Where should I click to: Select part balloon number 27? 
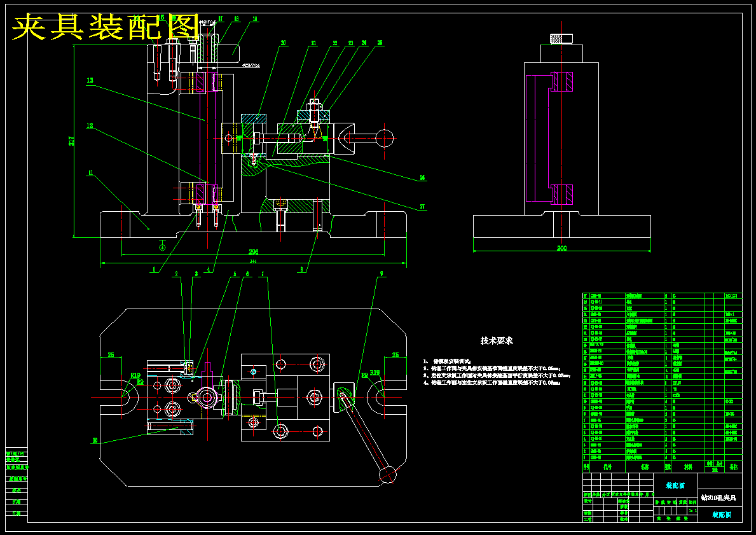422,207
